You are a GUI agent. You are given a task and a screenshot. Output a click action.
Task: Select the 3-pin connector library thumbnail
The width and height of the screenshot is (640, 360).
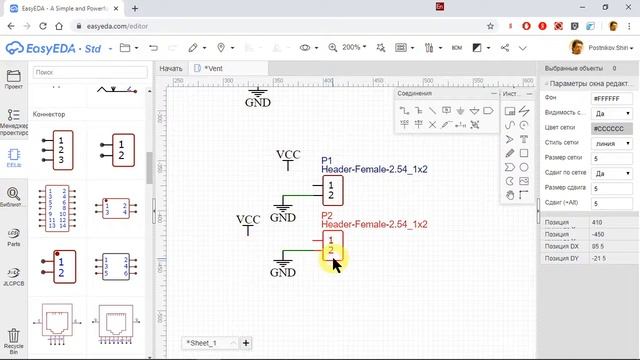[x=58, y=150]
